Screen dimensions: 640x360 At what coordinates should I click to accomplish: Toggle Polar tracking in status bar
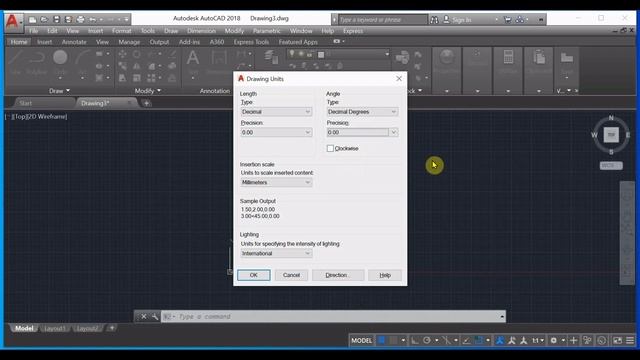(427, 340)
